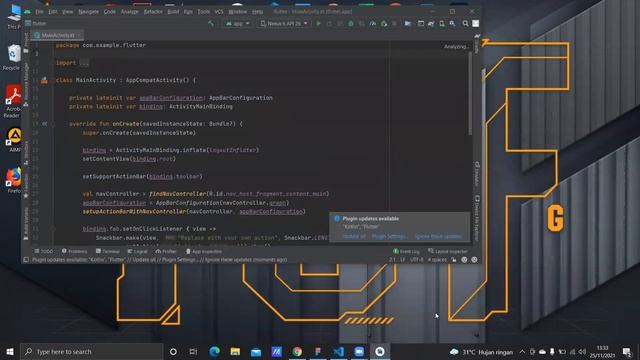Screen dimensions: 640x360
Task: Open Visual Studio Code from the taskbar
Action: tap(338, 351)
